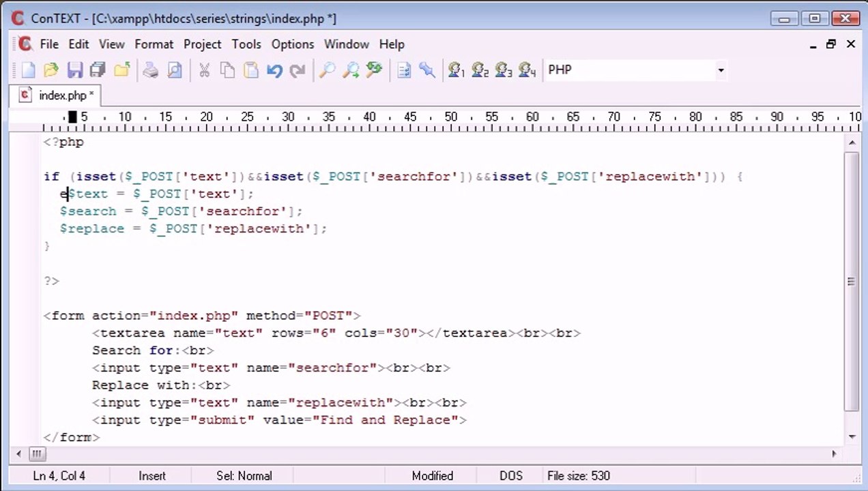The image size is (868, 491).
Task: Cut selection with scissors icon
Action: pos(204,70)
